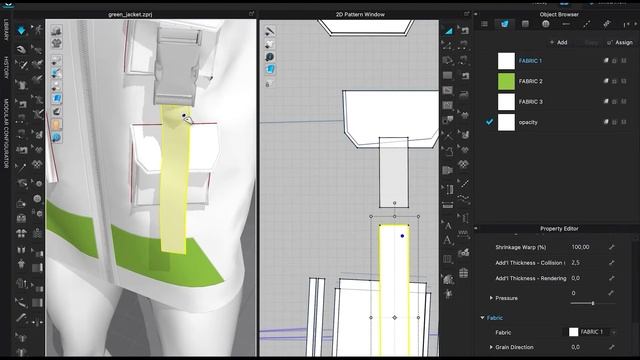Open the third square tab in Object Browser

(x=525, y=24)
